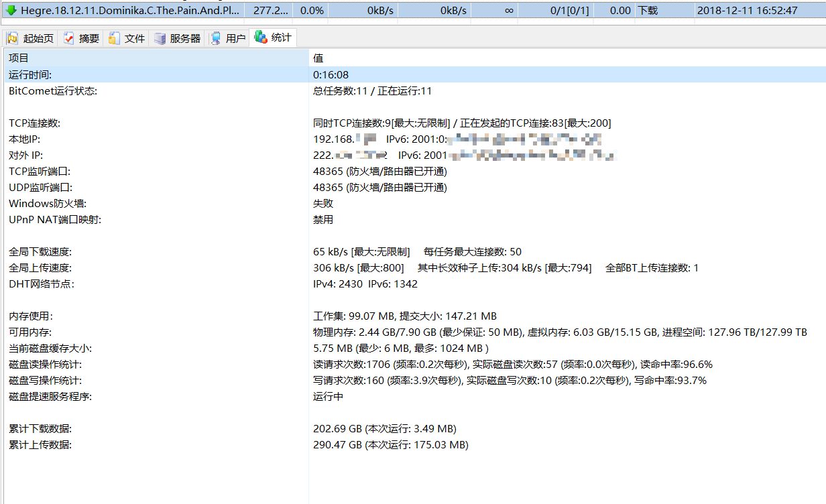Click the 值 column header

(318, 58)
